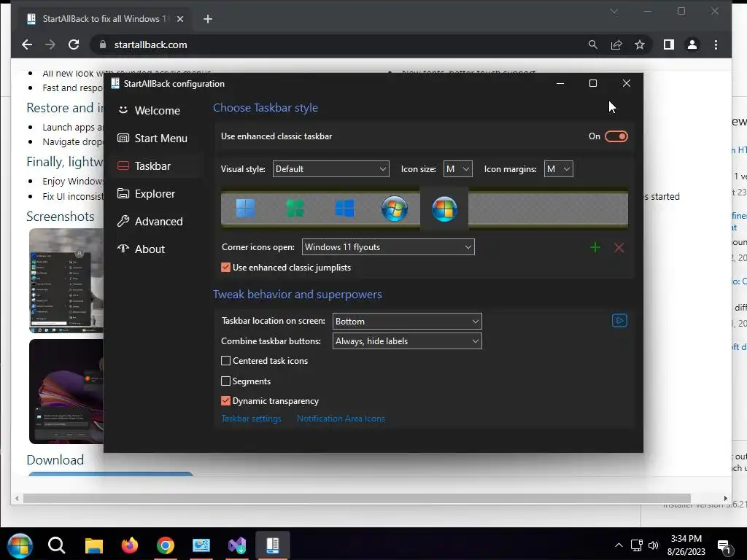Open the Start Menu section
Image resolution: width=747 pixels, height=560 pixels.
coord(158,138)
